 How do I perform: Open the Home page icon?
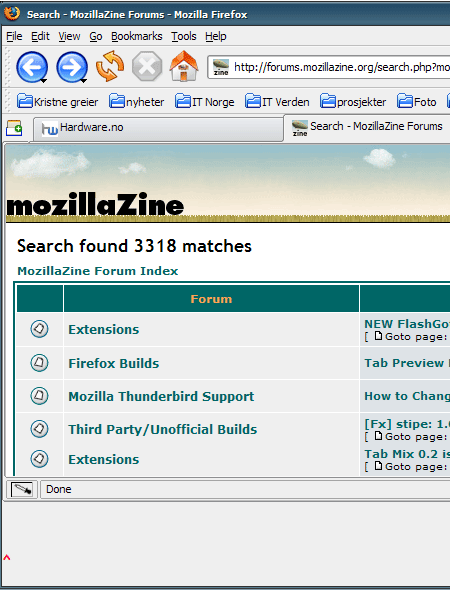pyautogui.click(x=184, y=67)
